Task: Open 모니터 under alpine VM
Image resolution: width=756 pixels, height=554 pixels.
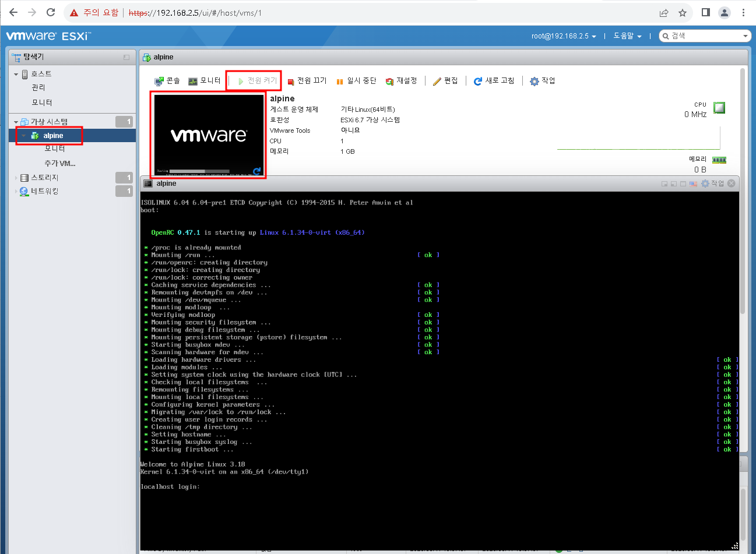Action: pos(55,149)
